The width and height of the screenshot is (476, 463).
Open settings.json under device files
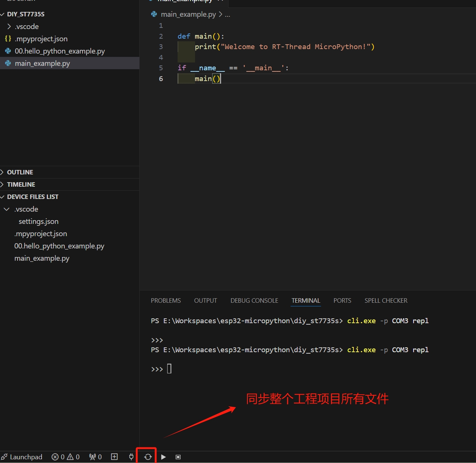[39, 221]
